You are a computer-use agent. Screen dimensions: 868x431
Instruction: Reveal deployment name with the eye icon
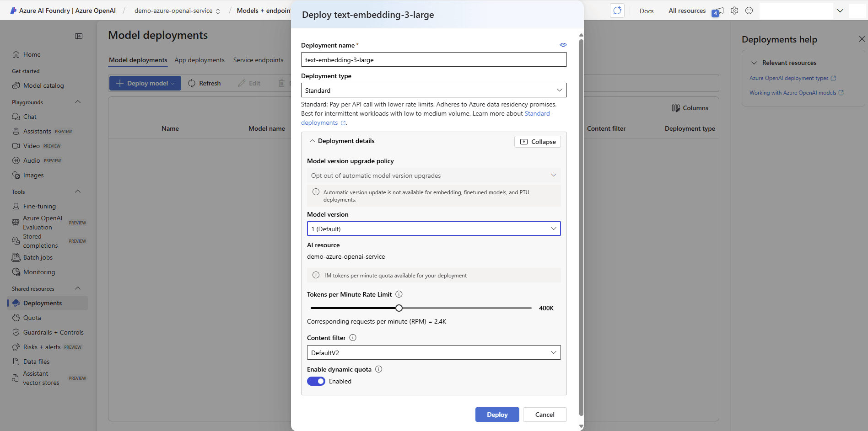coord(563,44)
